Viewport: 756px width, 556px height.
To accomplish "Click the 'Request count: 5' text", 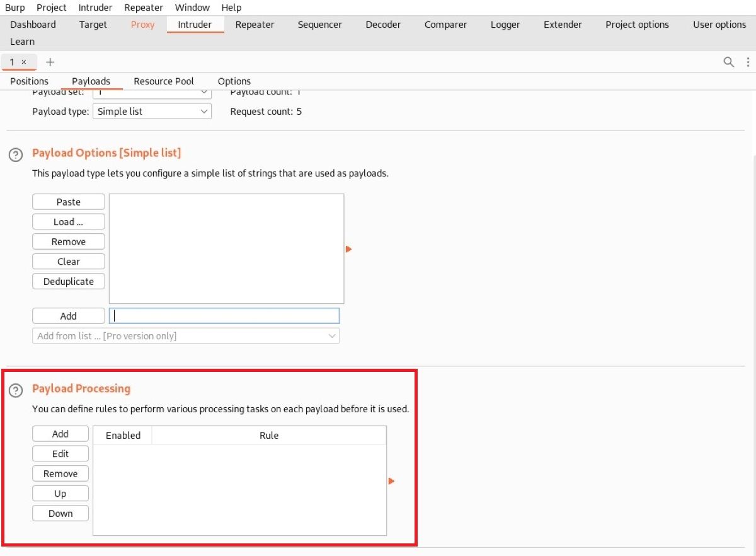I will 266,111.
